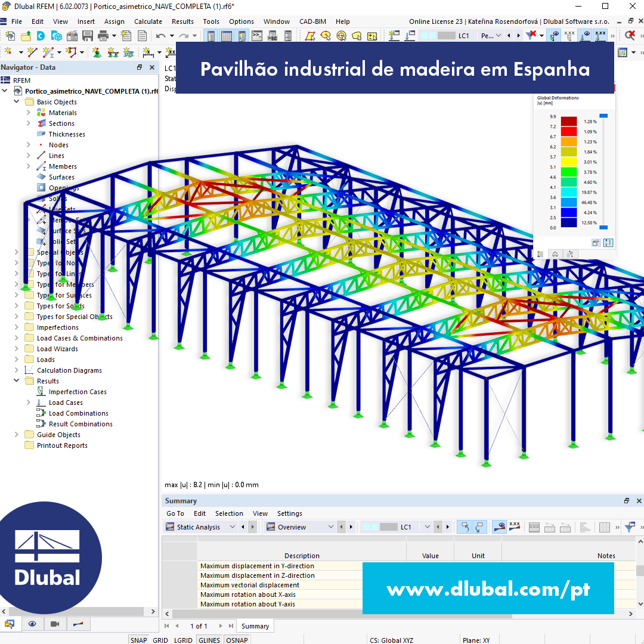Viewport: 644px width, 644px height.
Task: Click the New Dimension tool icon
Action: [x=148, y=52]
